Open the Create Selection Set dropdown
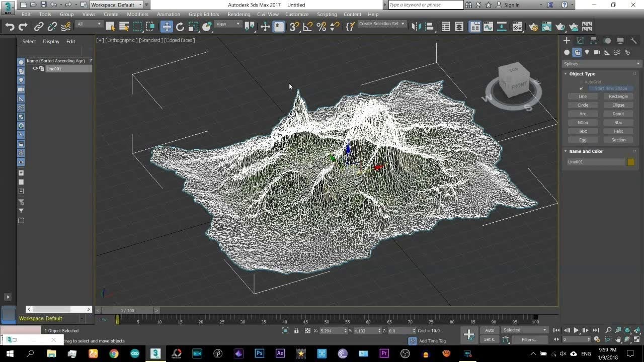Image resolution: width=644 pixels, height=362 pixels. coord(381,24)
